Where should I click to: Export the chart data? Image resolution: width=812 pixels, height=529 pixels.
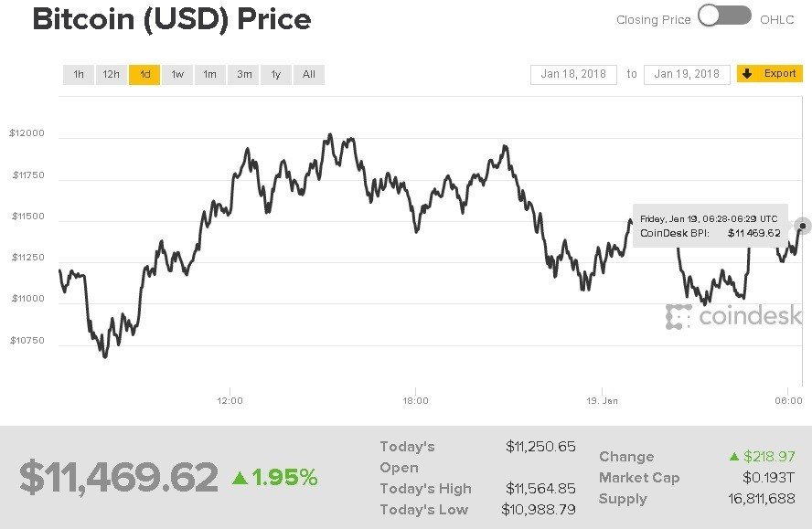770,74
